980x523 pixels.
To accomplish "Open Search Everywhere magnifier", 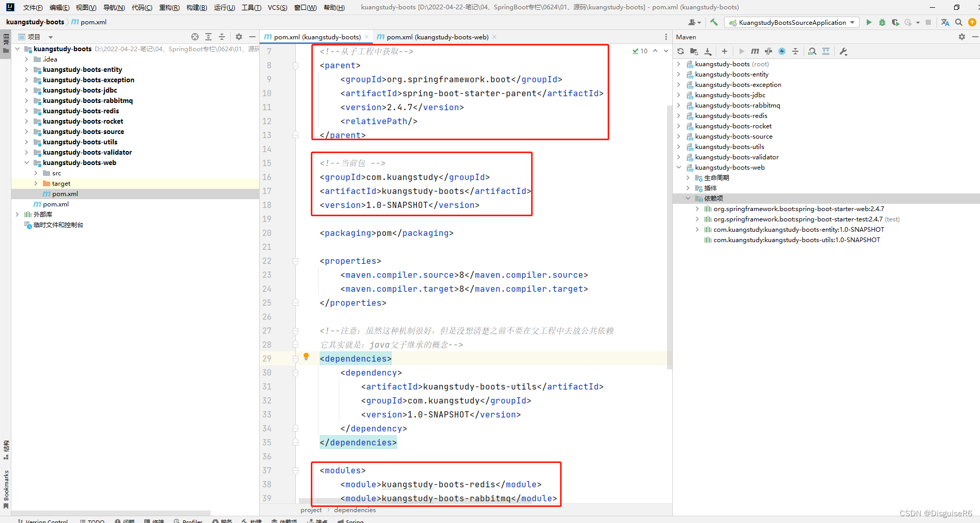I will (x=959, y=22).
